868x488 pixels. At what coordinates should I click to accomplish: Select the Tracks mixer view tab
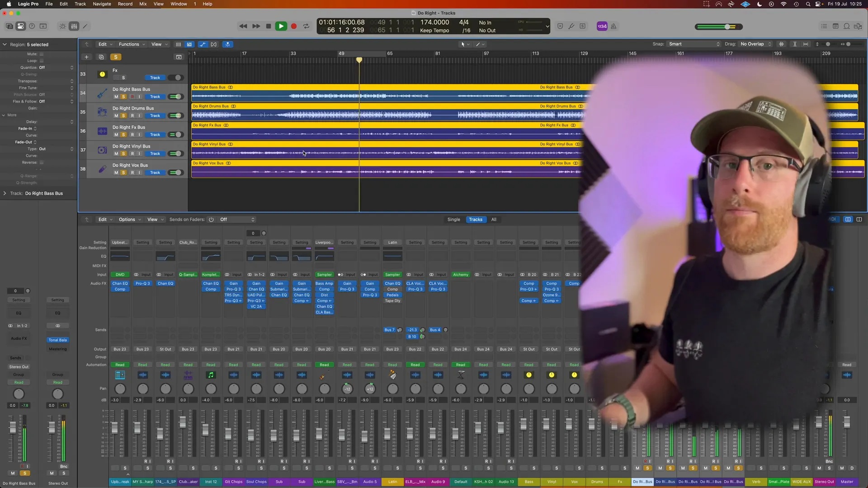click(476, 220)
